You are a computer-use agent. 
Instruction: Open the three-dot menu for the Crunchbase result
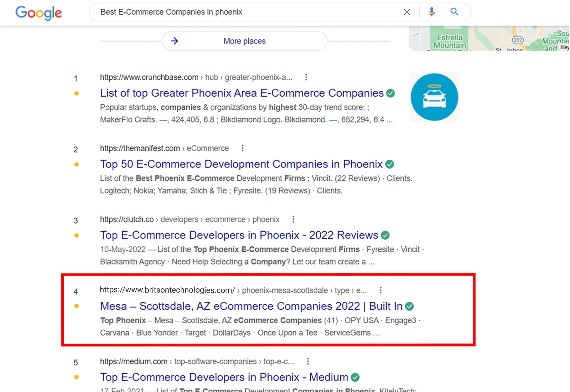[306, 77]
